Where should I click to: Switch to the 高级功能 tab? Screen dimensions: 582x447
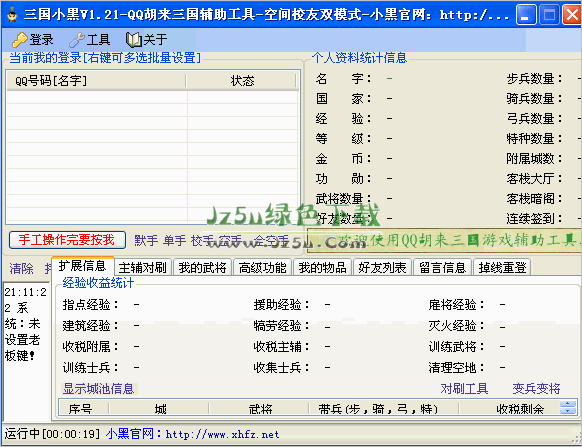click(262, 267)
